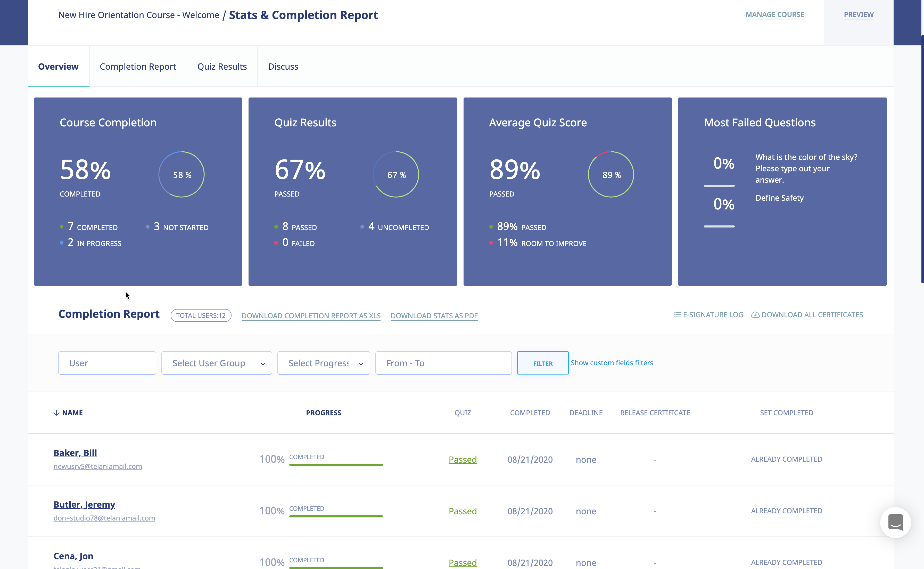Screen dimensions: 924x569
Task: Sort the Name column with its arrow
Action: [56, 412]
